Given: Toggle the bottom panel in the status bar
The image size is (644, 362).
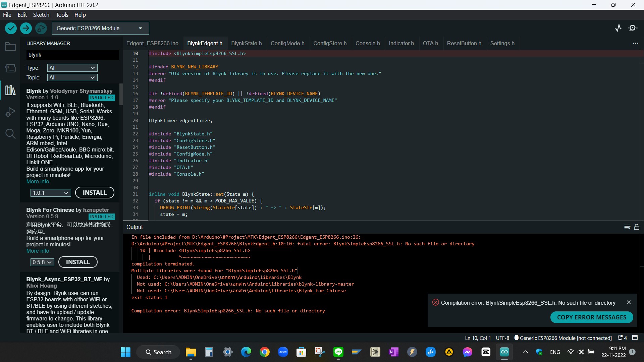Looking at the screenshot, I should click(635, 338).
